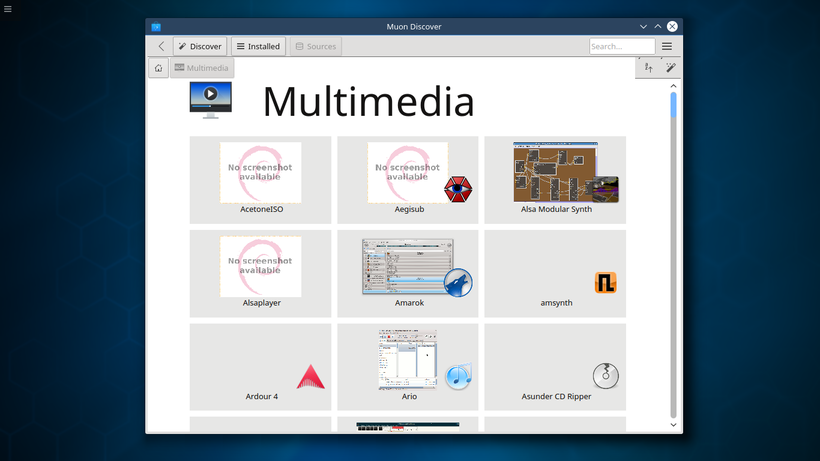This screenshot has width=820, height=461.
Task: Go to home via house icon
Action: [x=158, y=68]
